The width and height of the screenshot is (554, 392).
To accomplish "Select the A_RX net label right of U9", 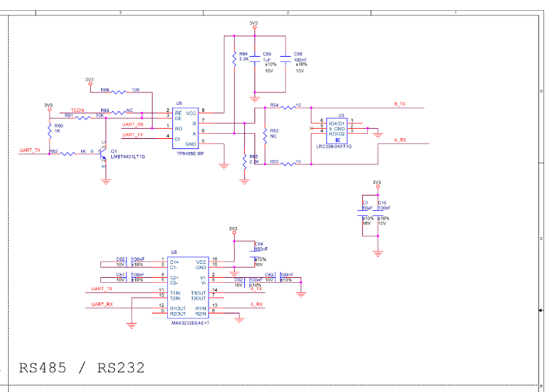I will click(x=399, y=140).
